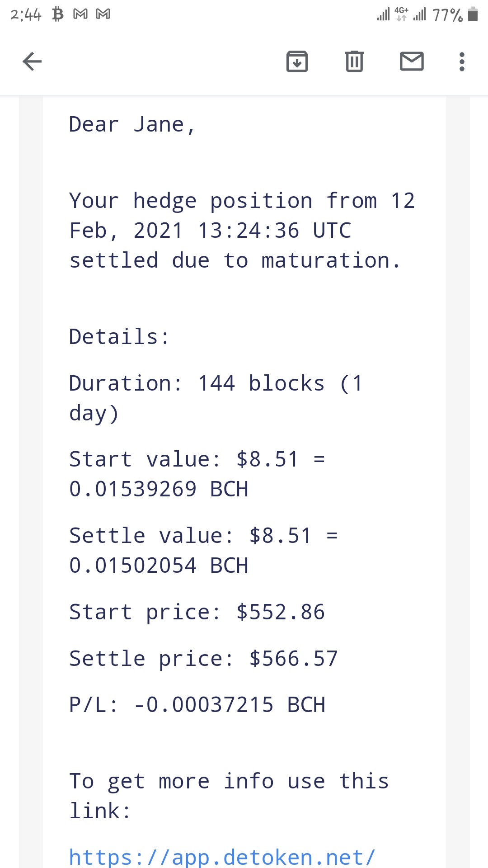Tap the Start price $552.86 line
488x868 pixels.
pyautogui.click(x=197, y=612)
